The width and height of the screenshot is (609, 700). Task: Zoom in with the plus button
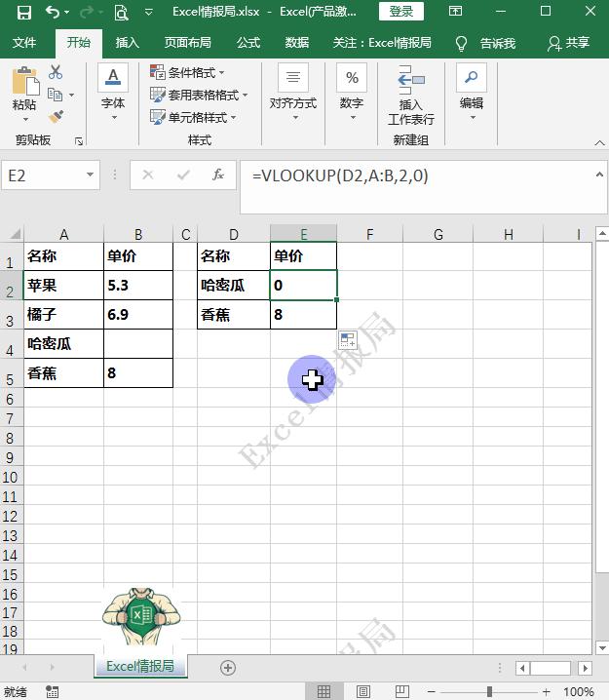tap(547, 691)
